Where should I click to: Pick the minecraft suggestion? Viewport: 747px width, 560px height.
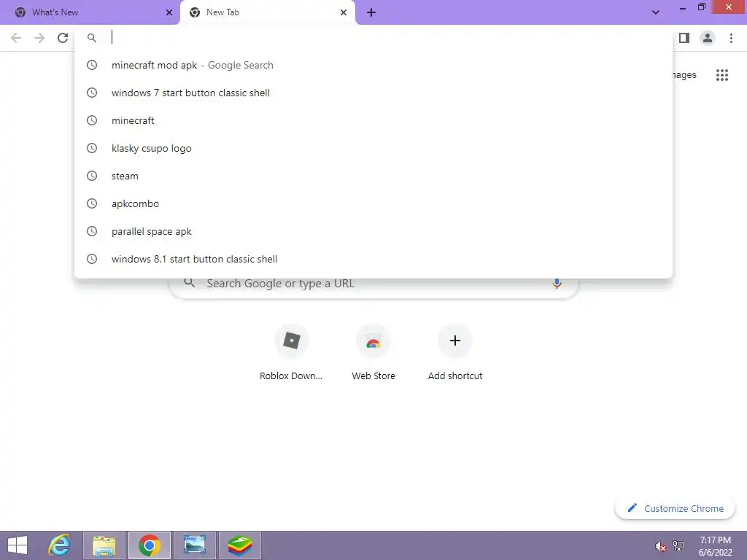[373, 120]
